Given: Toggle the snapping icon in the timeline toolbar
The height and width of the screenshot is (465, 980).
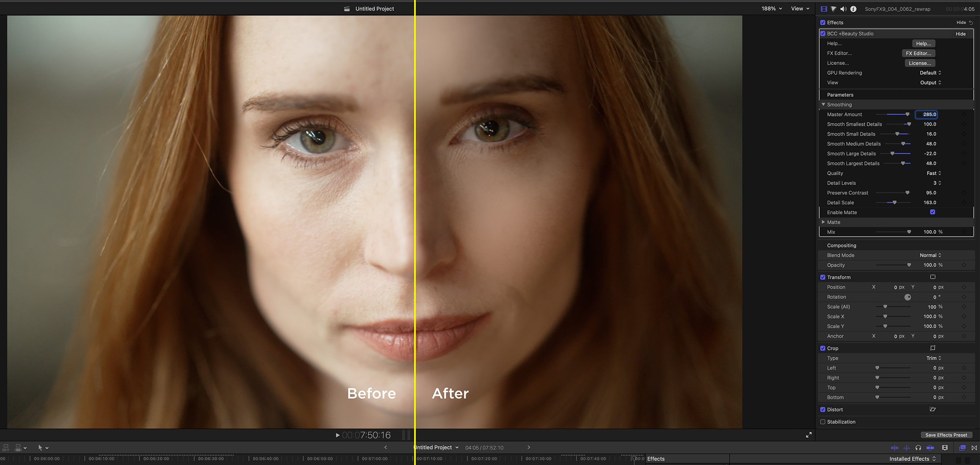Looking at the screenshot, I should [930, 448].
